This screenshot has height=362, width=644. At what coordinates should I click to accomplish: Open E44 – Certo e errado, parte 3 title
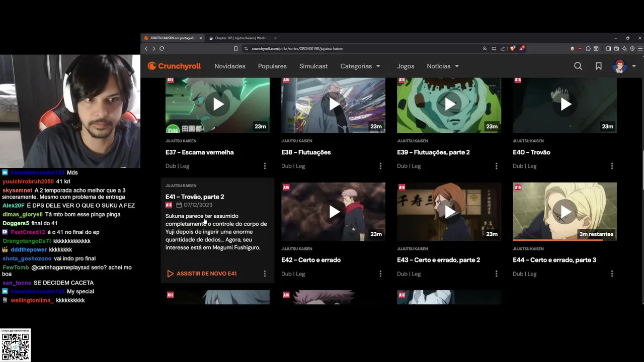pyautogui.click(x=554, y=260)
